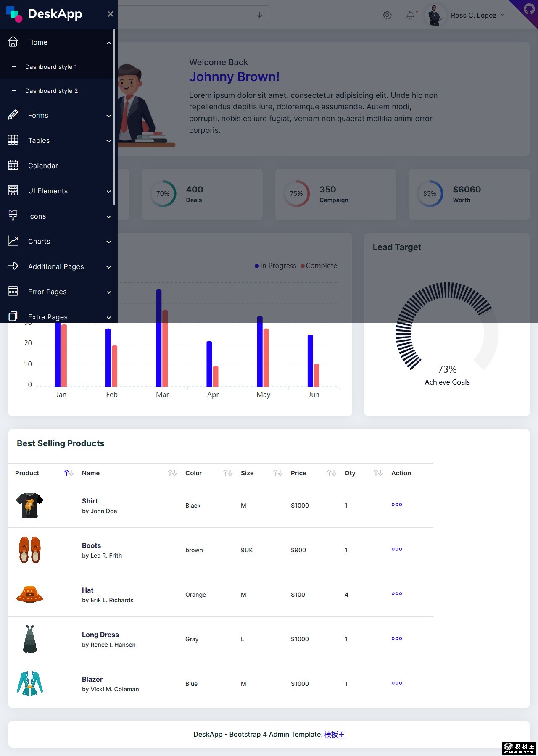Viewport: 538px width, 756px height.
Task: Close the sidebar with X button
Action: (x=111, y=14)
